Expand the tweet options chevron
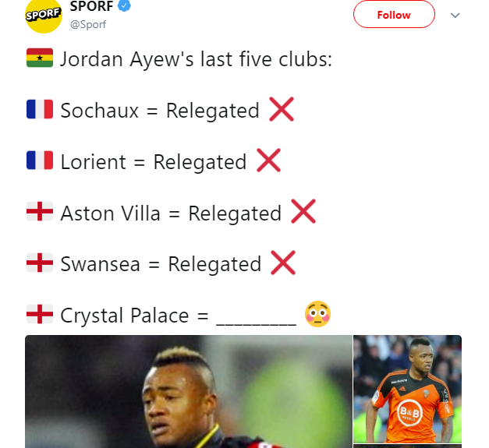Screen dimensions: 489x448 [455, 16]
